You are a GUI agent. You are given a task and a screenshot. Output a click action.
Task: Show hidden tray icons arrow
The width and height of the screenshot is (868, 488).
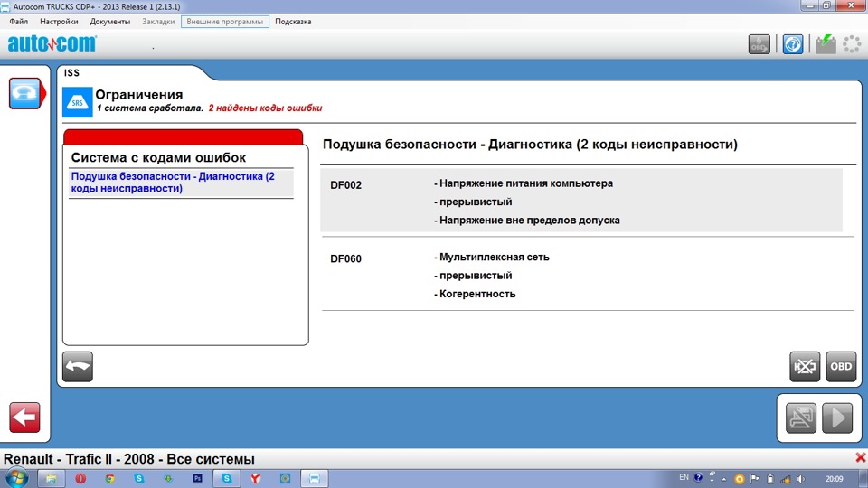[724, 479]
